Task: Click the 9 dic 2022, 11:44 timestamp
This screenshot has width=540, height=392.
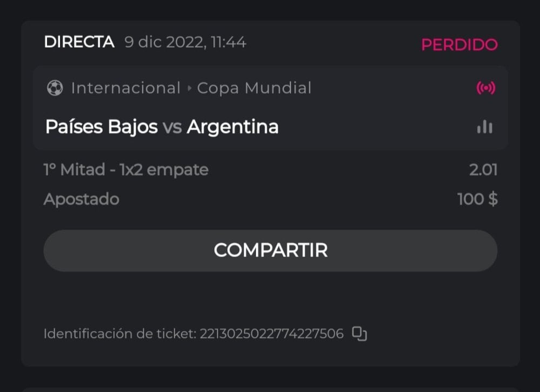Action: [185, 42]
